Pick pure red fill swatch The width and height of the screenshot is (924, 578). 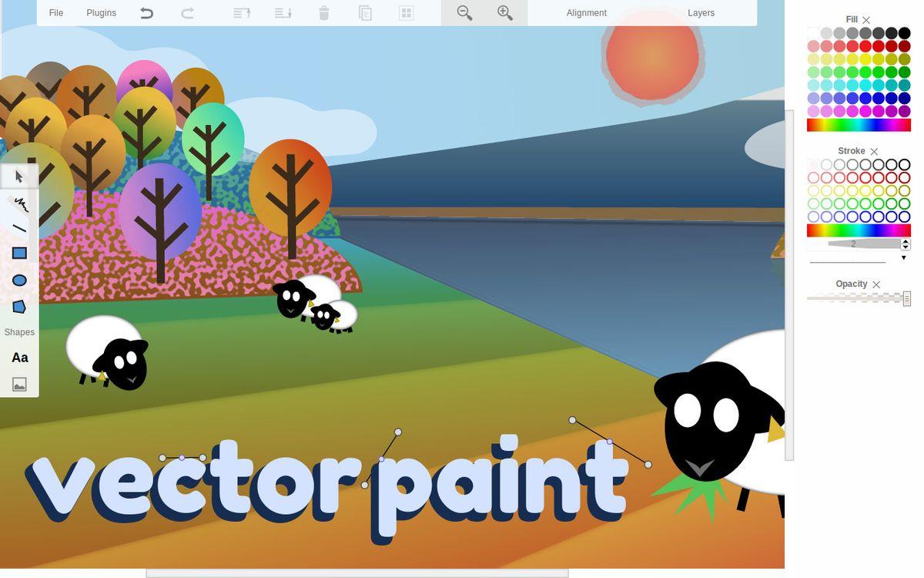[x=865, y=46]
